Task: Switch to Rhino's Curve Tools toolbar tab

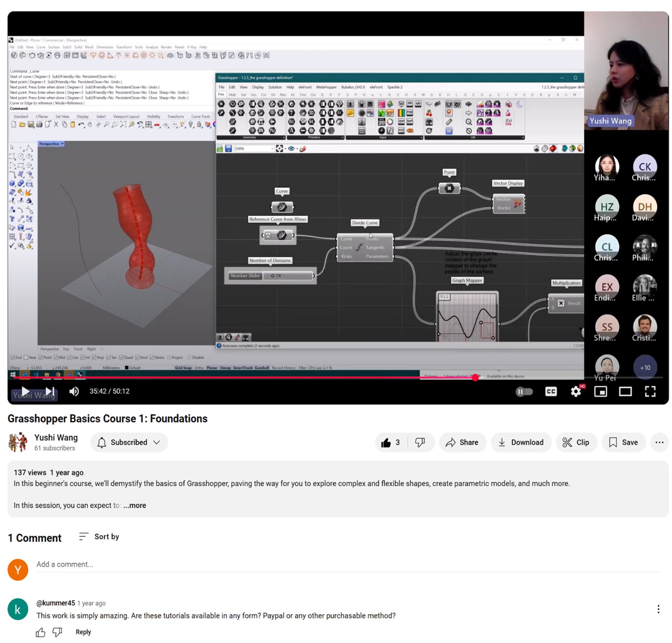Action: pos(200,117)
